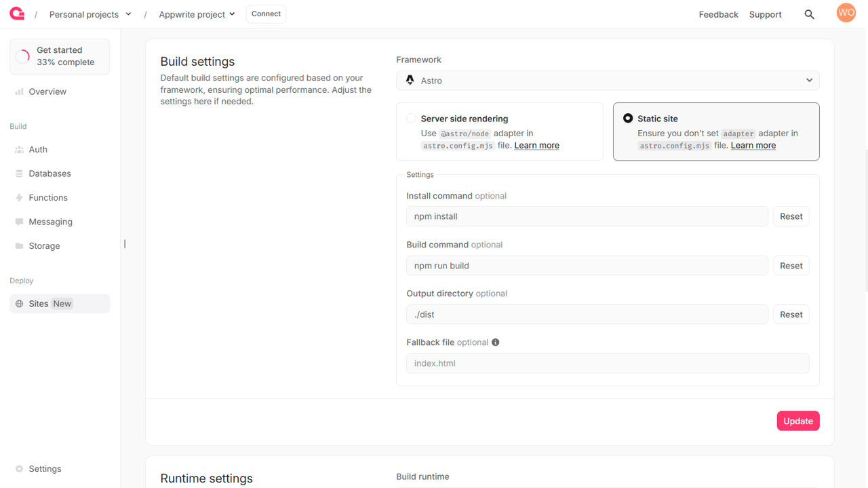The image size is (868, 488).
Task: Open the WO user avatar menu
Action: click(846, 13)
